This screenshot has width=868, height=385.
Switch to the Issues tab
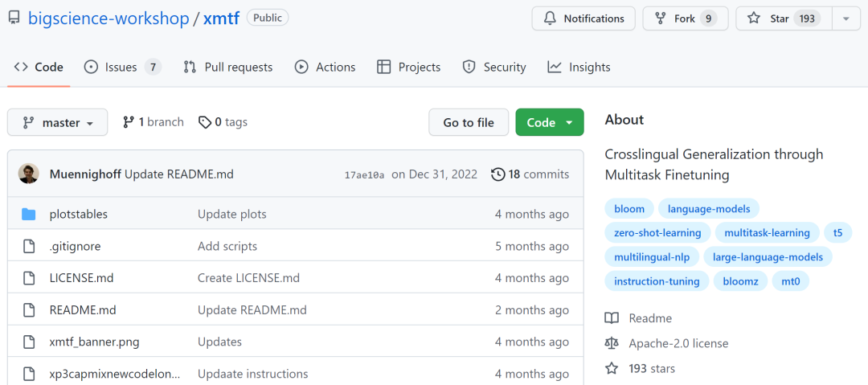122,68
